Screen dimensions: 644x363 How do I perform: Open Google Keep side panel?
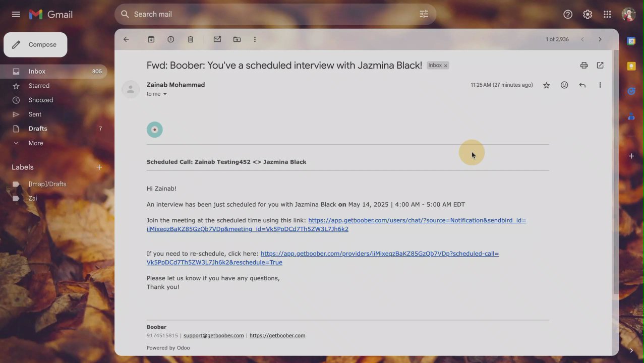(631, 66)
